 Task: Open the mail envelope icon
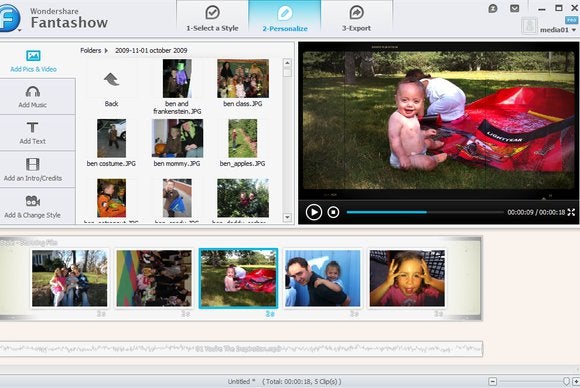[515, 9]
